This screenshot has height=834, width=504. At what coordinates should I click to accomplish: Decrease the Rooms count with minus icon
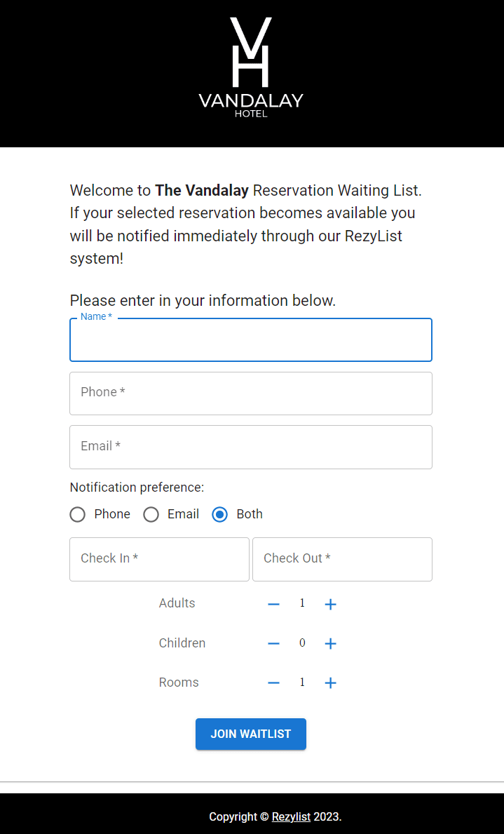(274, 682)
